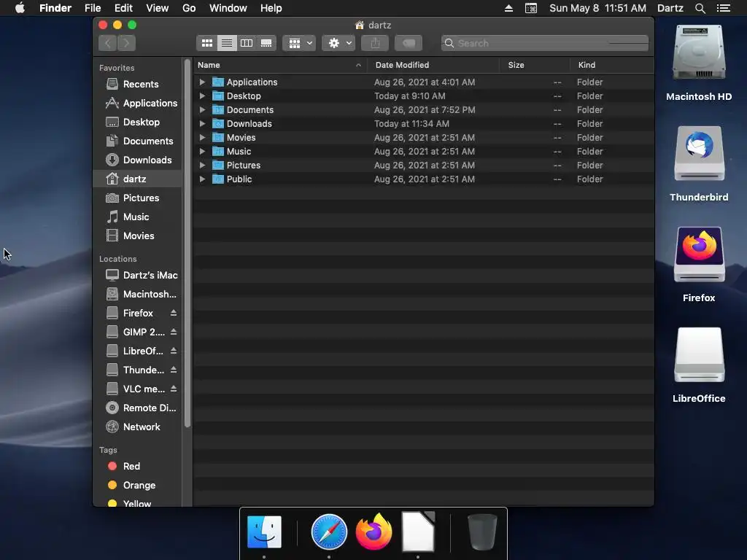
Task: Select the Yellow tag
Action: point(138,503)
